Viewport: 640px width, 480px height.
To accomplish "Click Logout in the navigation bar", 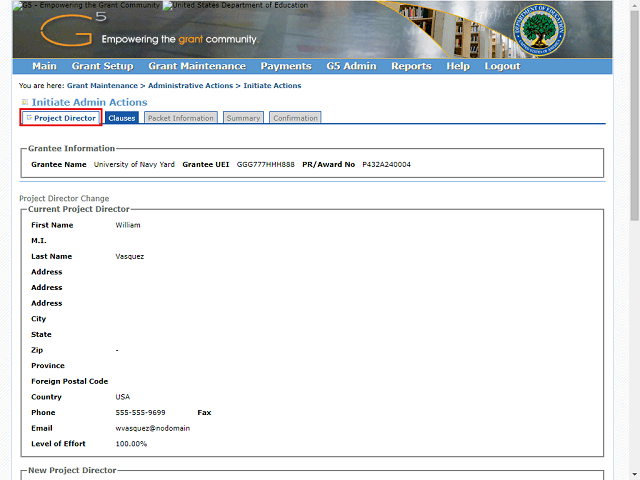I will coord(502,66).
